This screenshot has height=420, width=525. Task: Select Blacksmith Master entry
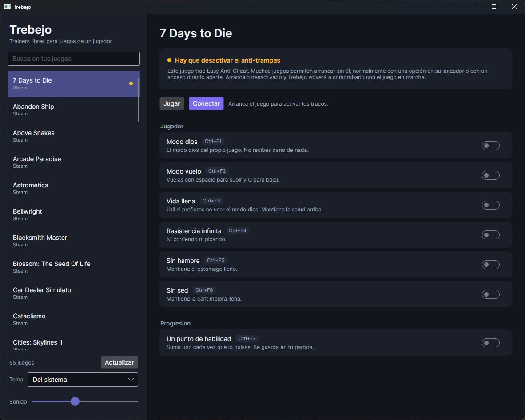click(73, 241)
